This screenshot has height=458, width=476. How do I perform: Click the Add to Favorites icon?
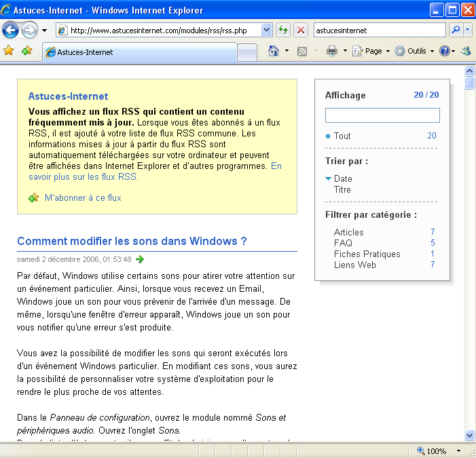[x=27, y=51]
